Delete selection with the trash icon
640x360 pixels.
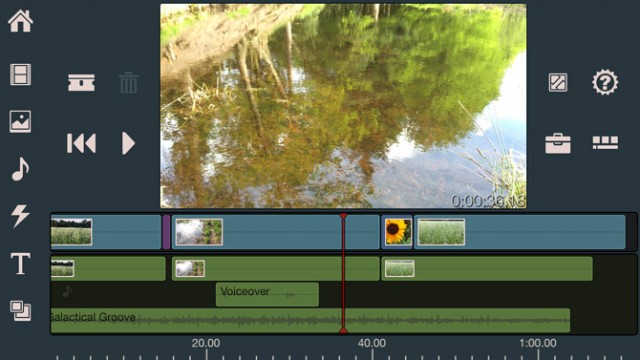tap(128, 82)
